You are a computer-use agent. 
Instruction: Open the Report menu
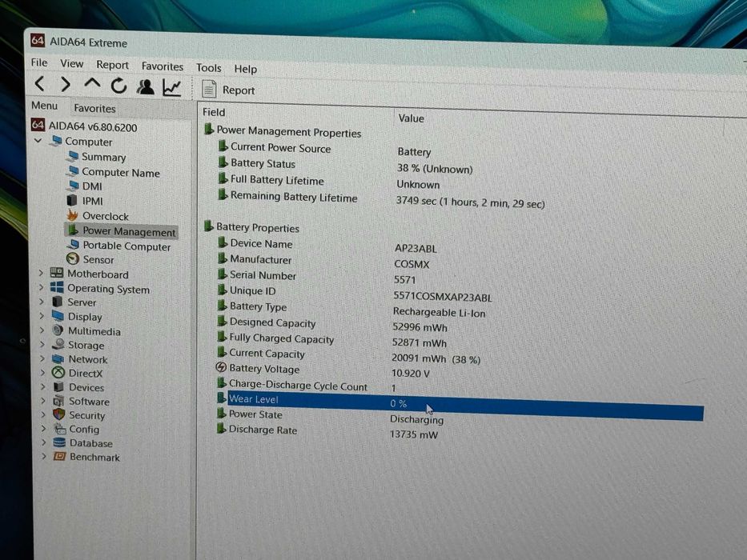pos(112,65)
